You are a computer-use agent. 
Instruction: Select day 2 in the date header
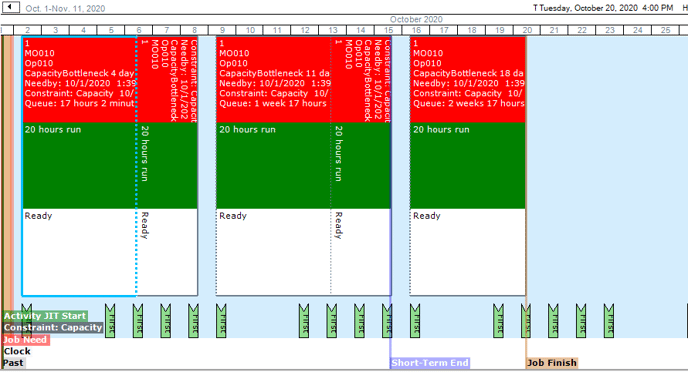pyautogui.click(x=28, y=30)
